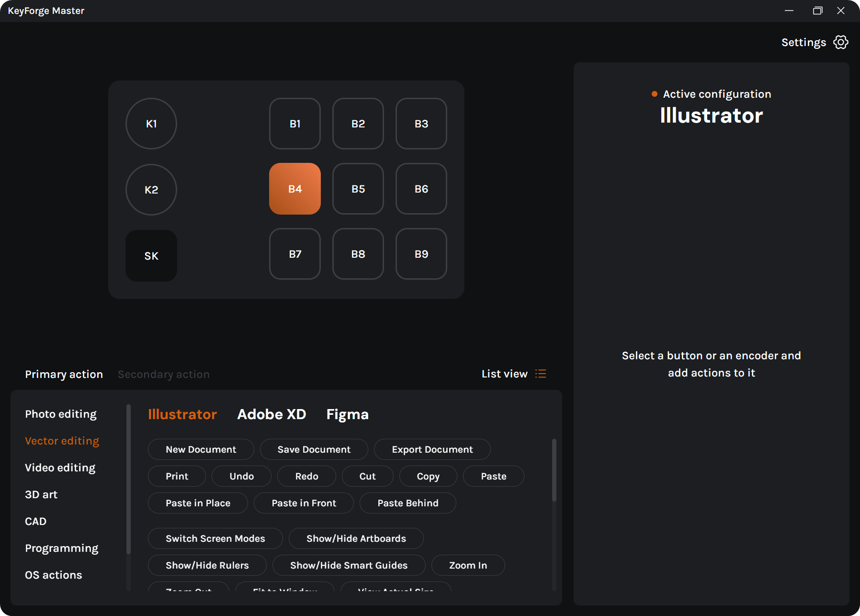
Task: Open the Figma actions tab
Action: pos(348,414)
